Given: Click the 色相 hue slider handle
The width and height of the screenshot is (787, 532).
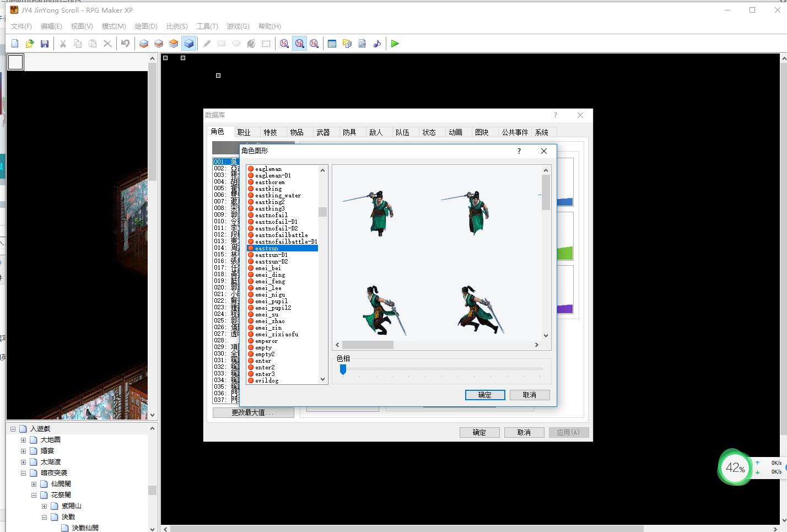Looking at the screenshot, I should pyautogui.click(x=343, y=369).
